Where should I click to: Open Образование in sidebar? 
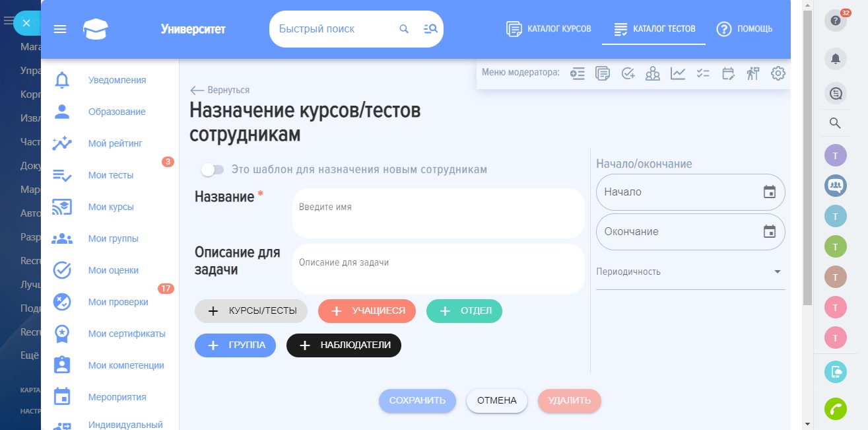pos(110,112)
